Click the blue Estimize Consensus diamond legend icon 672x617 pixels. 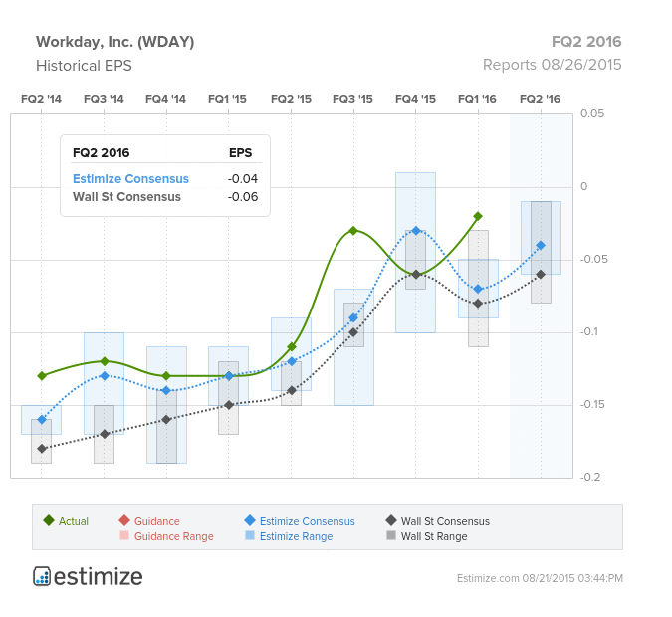click(250, 521)
